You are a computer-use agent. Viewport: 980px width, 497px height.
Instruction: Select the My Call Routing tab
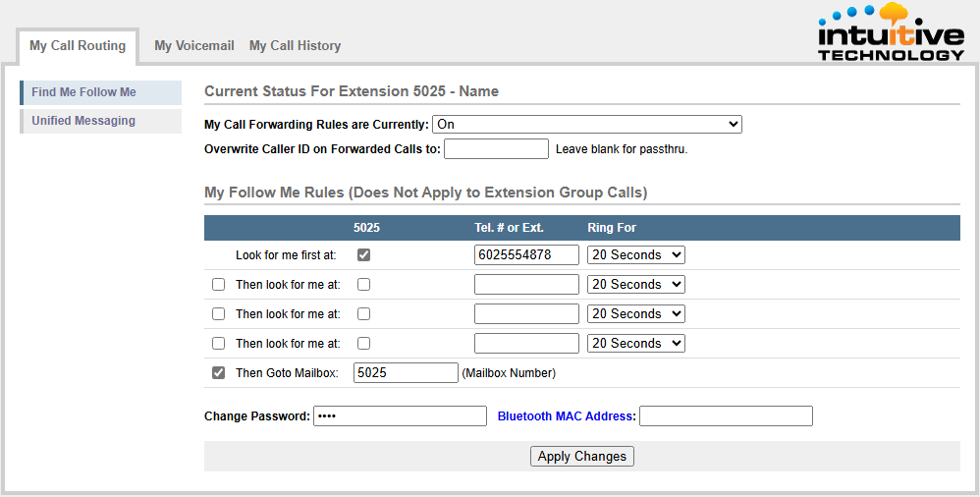point(78,46)
